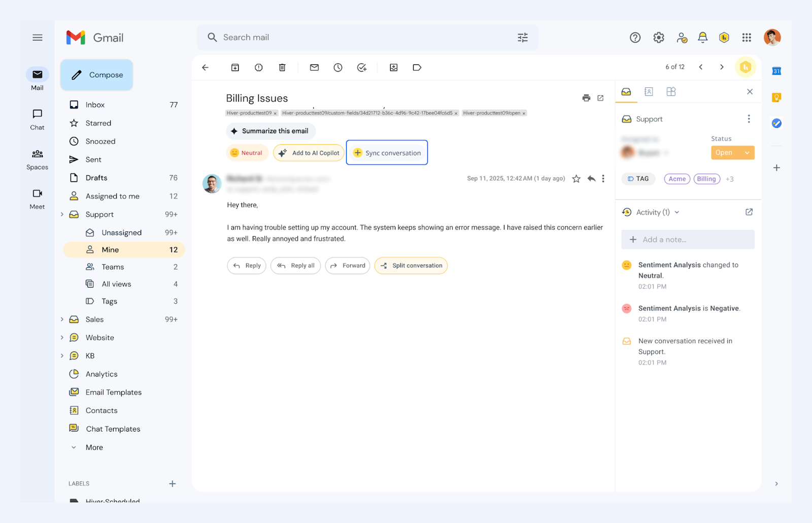This screenshot has width=812, height=523.
Task: Click the Compose button
Action: (x=97, y=75)
